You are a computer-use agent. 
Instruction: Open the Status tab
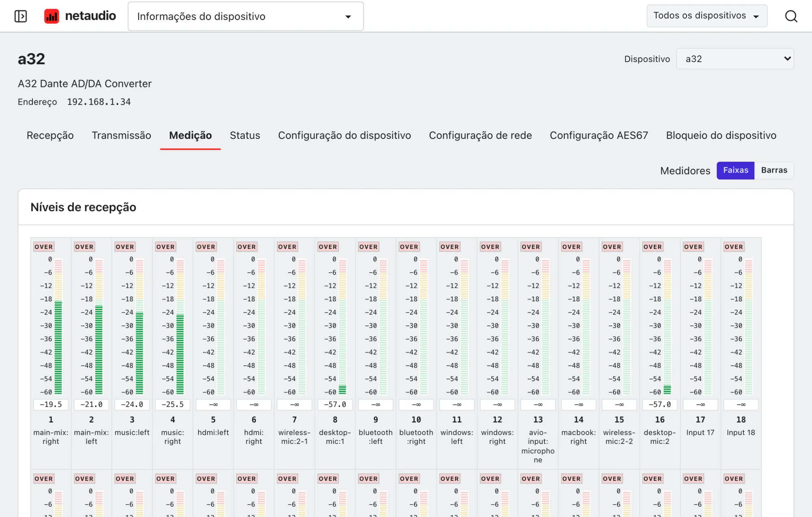click(x=245, y=135)
